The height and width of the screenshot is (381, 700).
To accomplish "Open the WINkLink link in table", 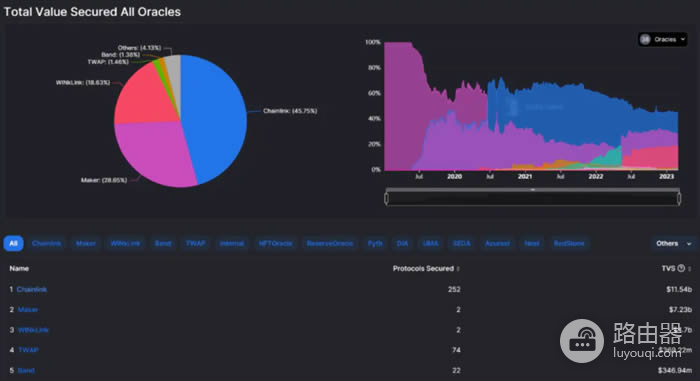I will (x=33, y=330).
